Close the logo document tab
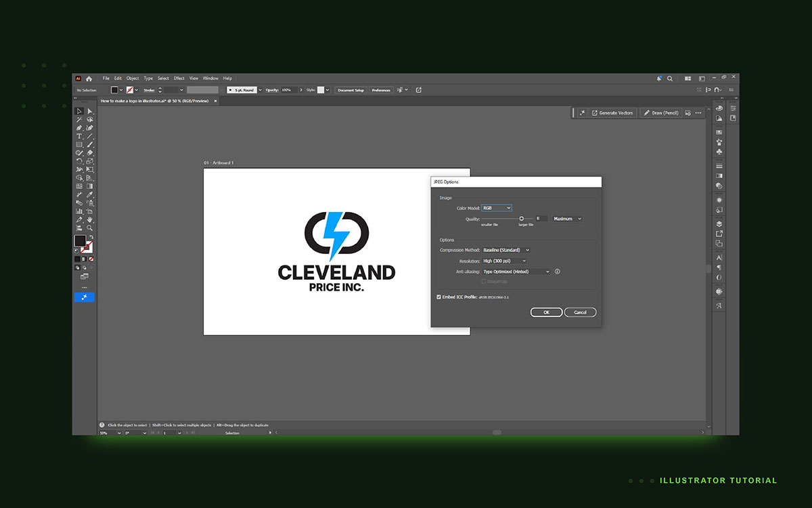 point(216,101)
